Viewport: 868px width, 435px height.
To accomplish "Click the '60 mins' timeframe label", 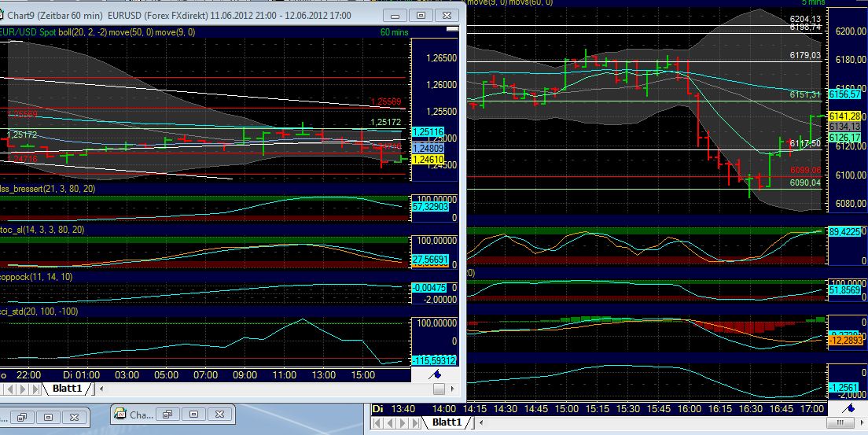I will point(394,32).
